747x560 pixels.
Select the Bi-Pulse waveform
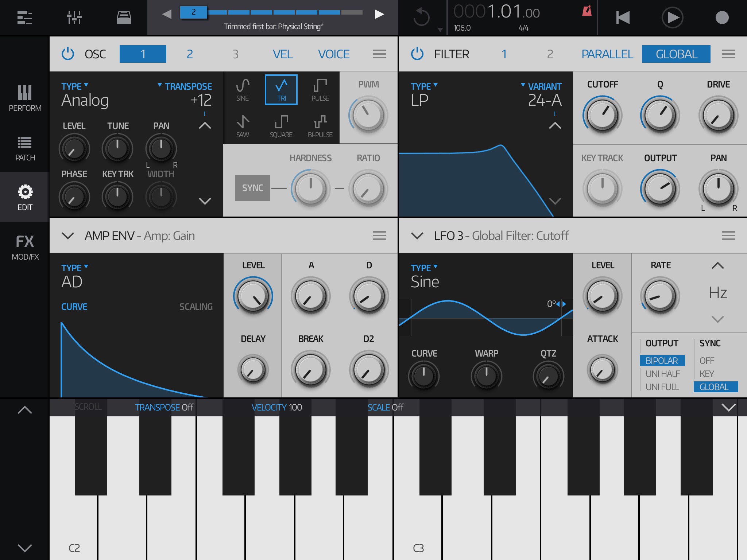tap(320, 126)
